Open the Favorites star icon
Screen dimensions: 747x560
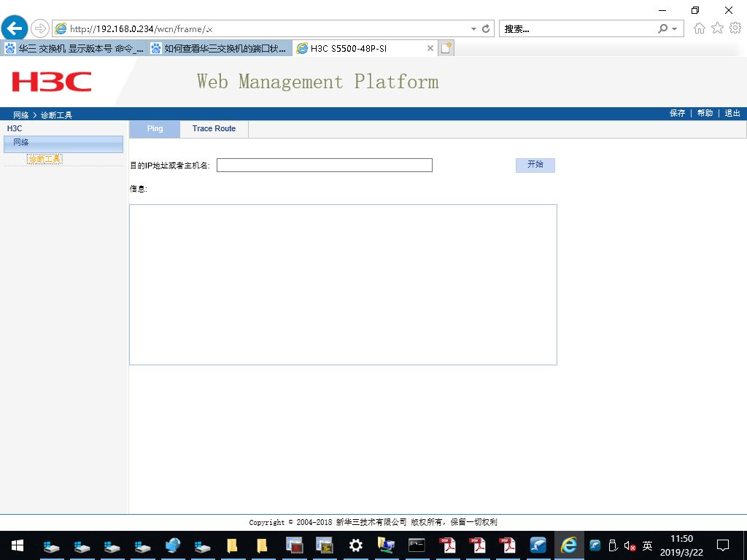[717, 28]
